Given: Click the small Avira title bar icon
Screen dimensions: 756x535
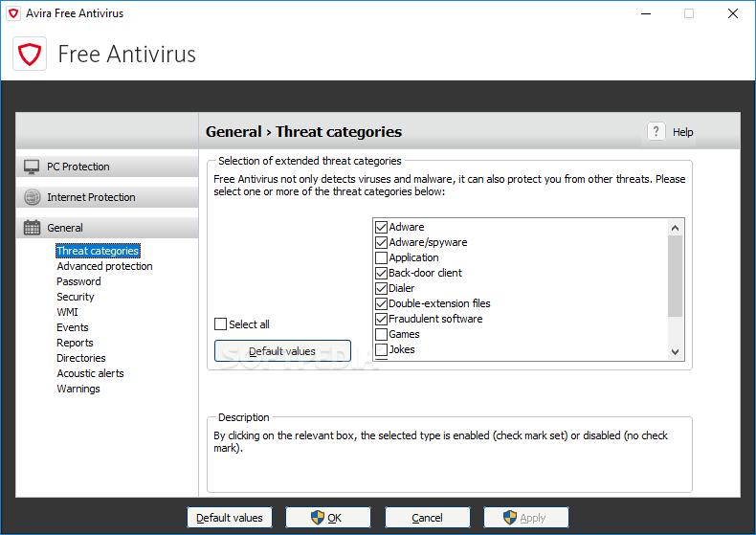Looking at the screenshot, I should pyautogui.click(x=13, y=13).
